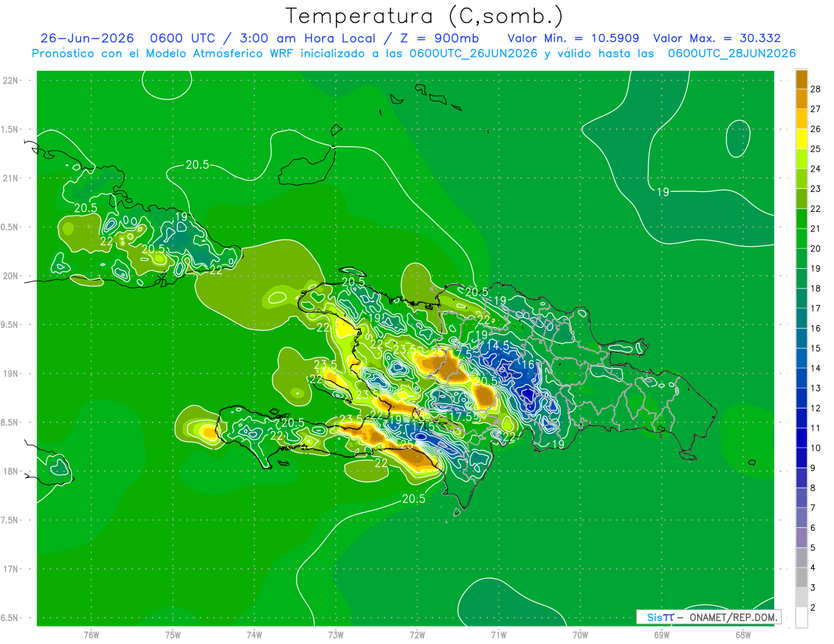Click the color scale value '11'
The width and height of the screenshot is (834, 644).
pos(817,428)
